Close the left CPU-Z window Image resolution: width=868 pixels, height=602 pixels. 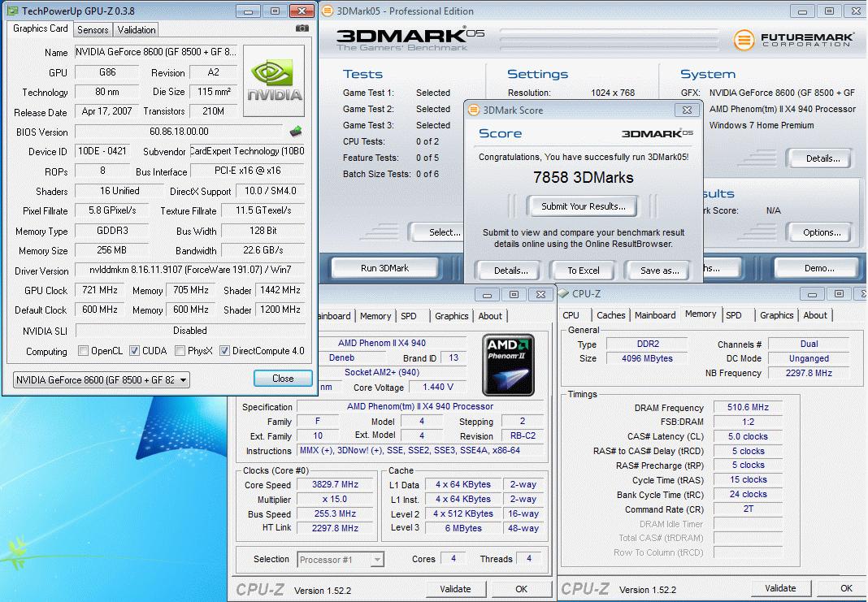540,294
